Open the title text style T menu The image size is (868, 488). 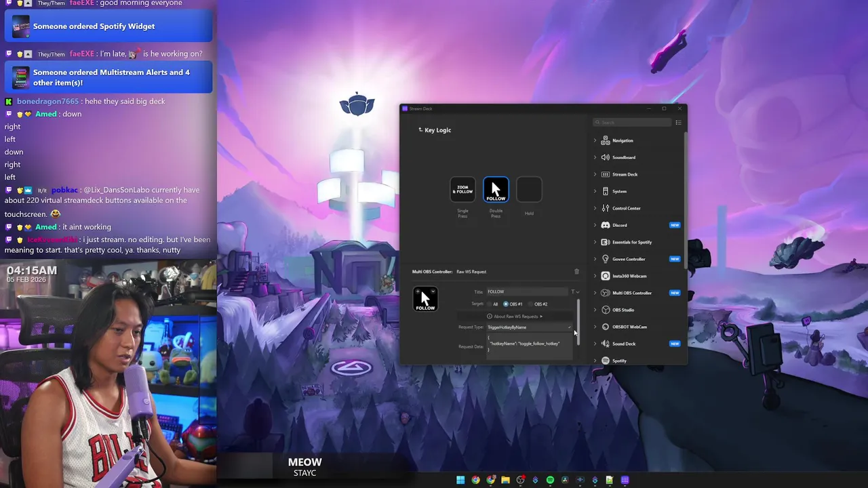574,291
